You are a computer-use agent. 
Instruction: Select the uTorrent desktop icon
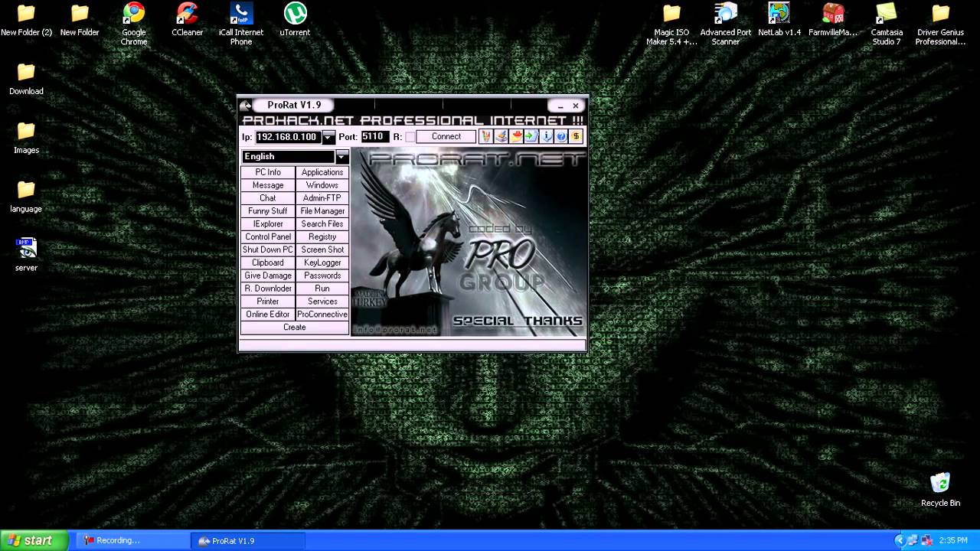click(x=295, y=19)
